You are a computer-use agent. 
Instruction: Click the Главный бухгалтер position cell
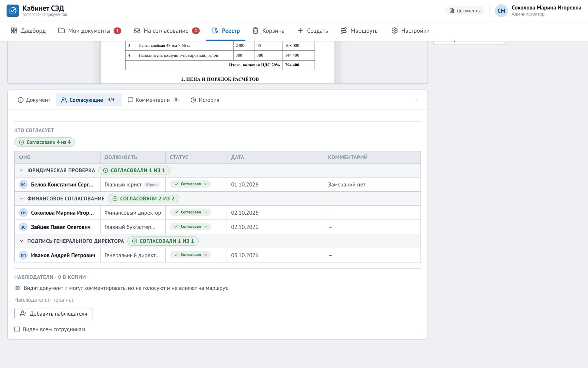coord(133,227)
